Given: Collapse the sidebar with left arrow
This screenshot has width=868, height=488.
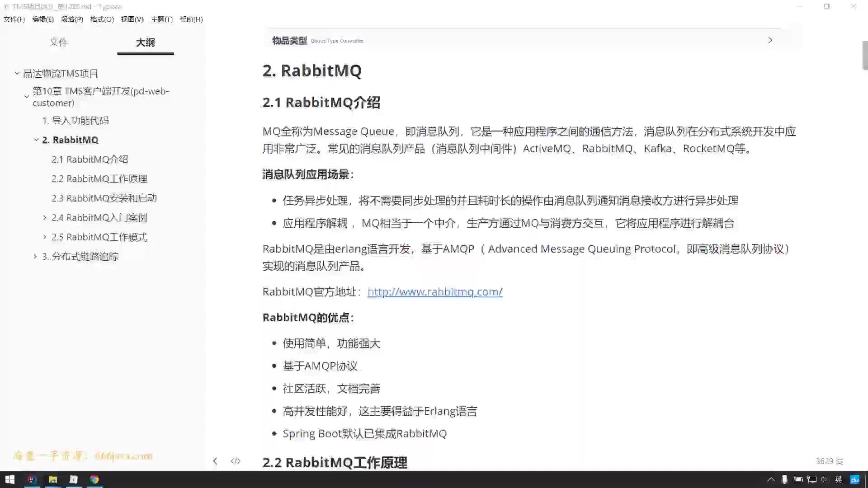Looking at the screenshot, I should click(215, 461).
